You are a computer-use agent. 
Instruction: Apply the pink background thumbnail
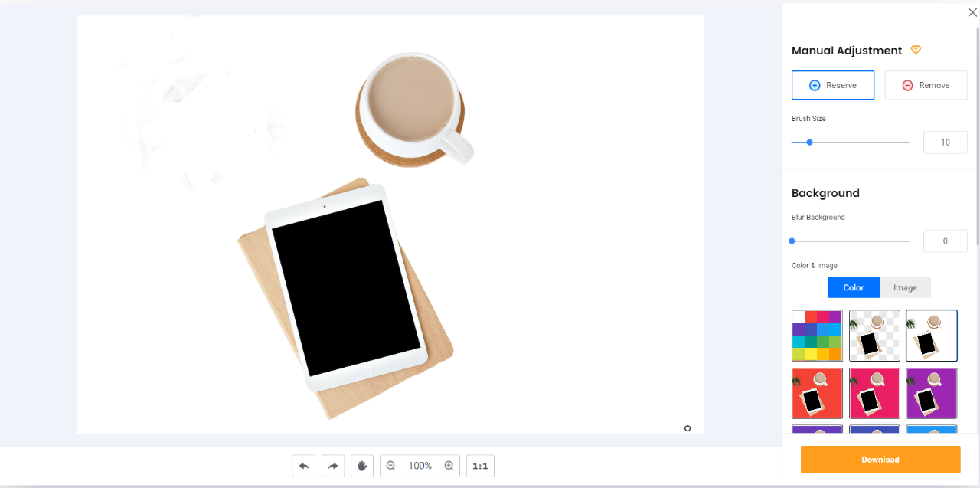(x=874, y=393)
